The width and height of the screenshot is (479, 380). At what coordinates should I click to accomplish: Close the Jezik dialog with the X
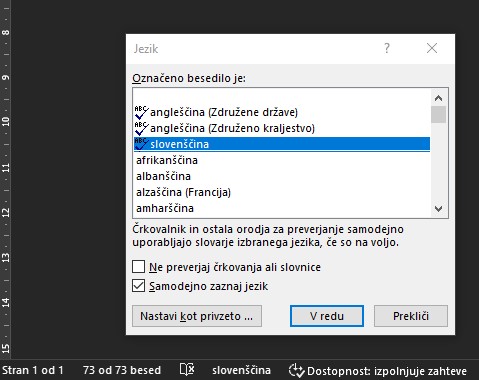click(x=432, y=48)
